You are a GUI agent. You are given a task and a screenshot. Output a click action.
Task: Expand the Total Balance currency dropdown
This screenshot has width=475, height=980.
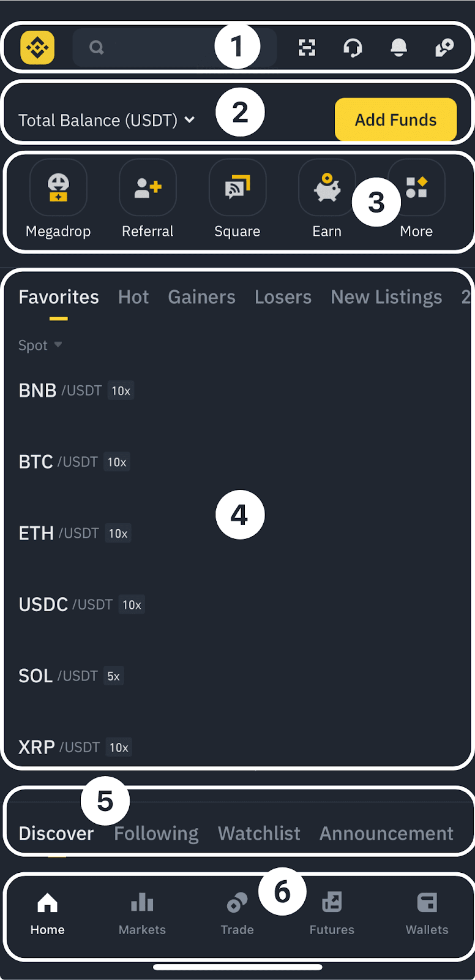pyautogui.click(x=190, y=120)
